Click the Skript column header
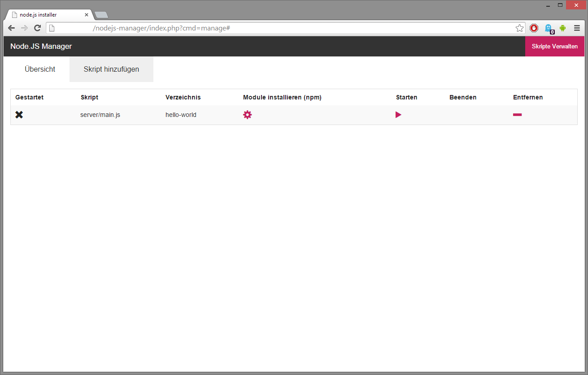Screen dimensions: 588x375 click(x=89, y=97)
